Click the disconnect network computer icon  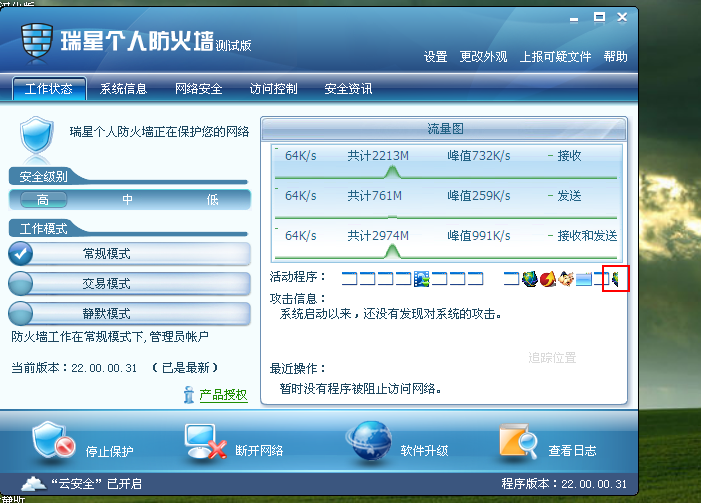tap(205, 442)
